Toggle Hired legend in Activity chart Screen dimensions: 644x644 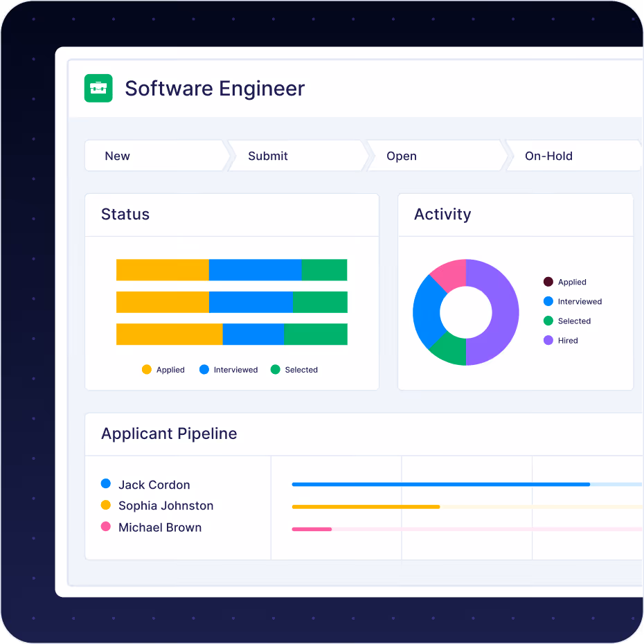[x=561, y=341]
